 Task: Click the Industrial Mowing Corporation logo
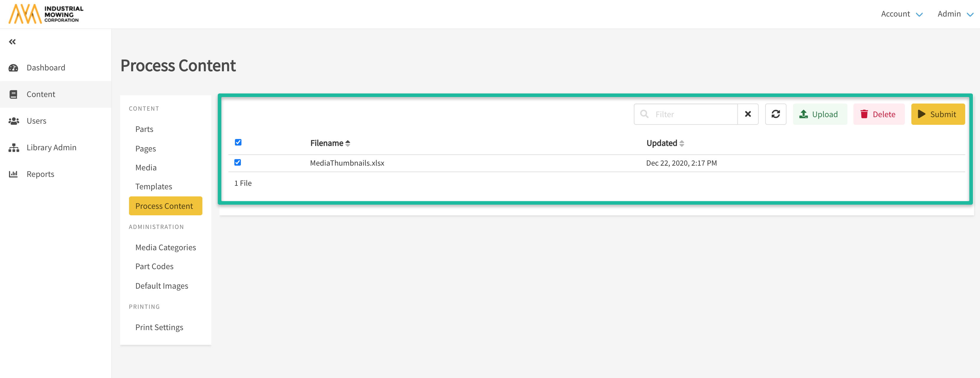click(46, 14)
